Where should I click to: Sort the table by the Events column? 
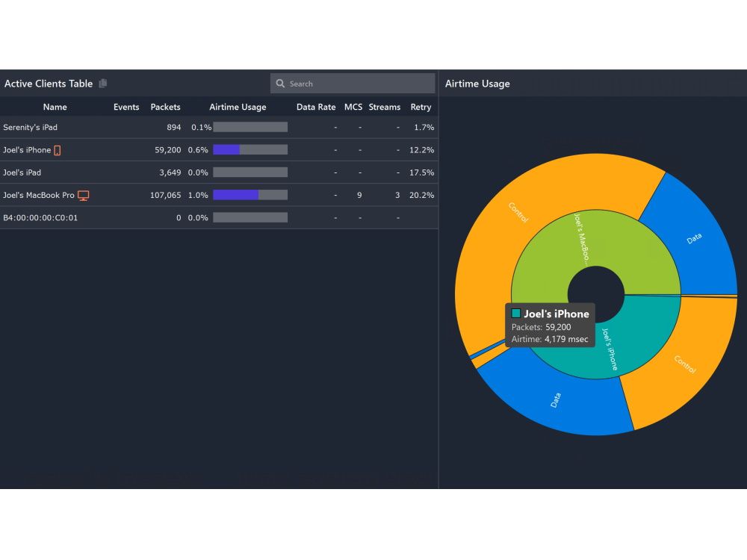pos(126,107)
